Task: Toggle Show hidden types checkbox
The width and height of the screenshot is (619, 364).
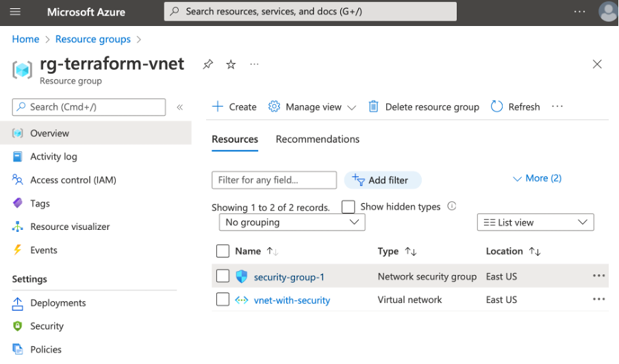Action: pyautogui.click(x=348, y=207)
